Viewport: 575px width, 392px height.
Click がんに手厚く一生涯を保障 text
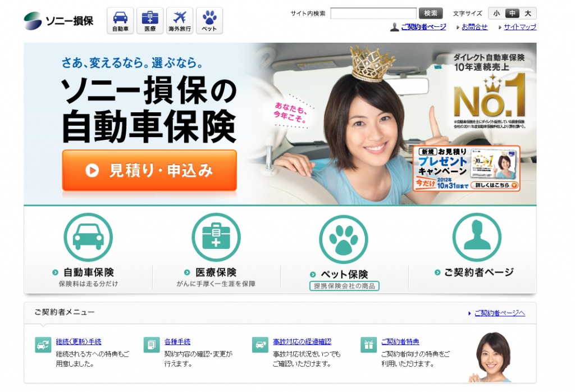coord(216,284)
